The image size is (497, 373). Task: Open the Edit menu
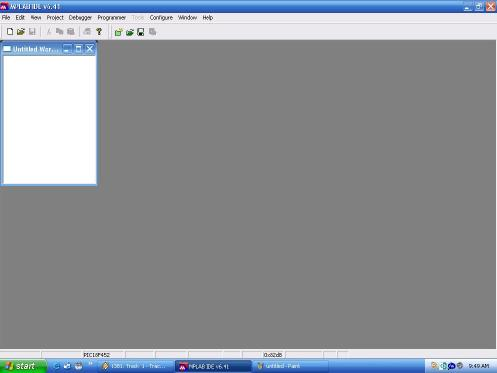(20, 18)
